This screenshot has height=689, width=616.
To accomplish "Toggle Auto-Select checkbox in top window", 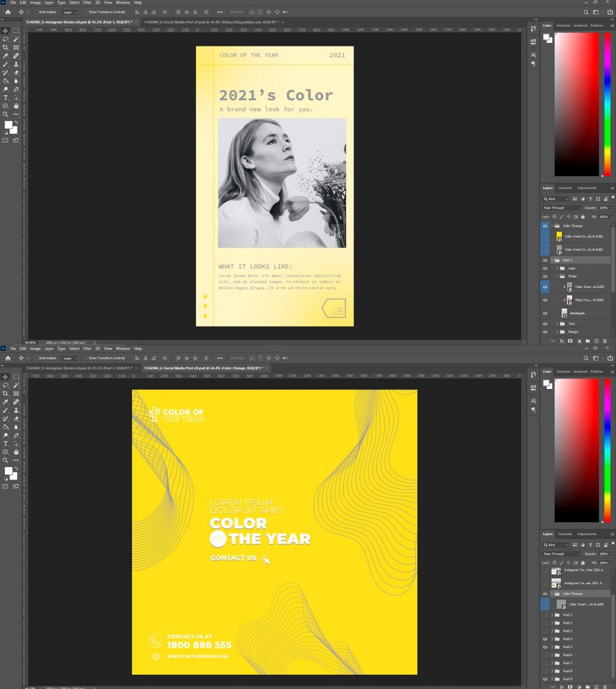I will (36, 12).
